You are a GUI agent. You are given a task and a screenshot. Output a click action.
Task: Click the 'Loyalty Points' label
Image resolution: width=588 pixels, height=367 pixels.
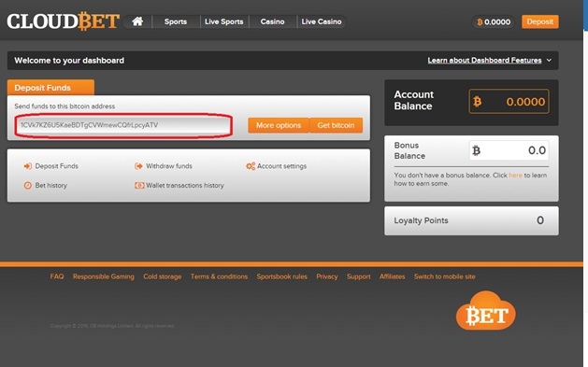(421, 220)
